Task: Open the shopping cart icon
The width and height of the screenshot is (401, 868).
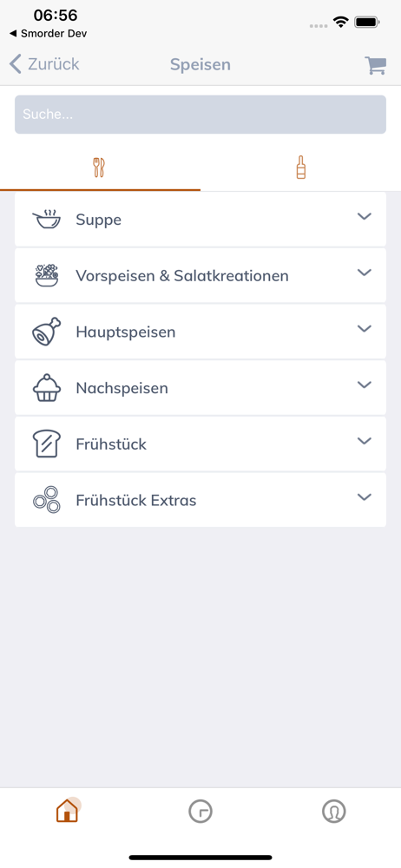Action: click(375, 65)
